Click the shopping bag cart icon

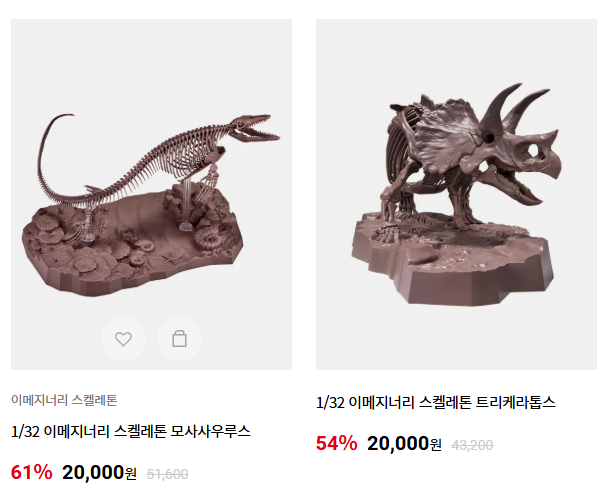point(179,339)
